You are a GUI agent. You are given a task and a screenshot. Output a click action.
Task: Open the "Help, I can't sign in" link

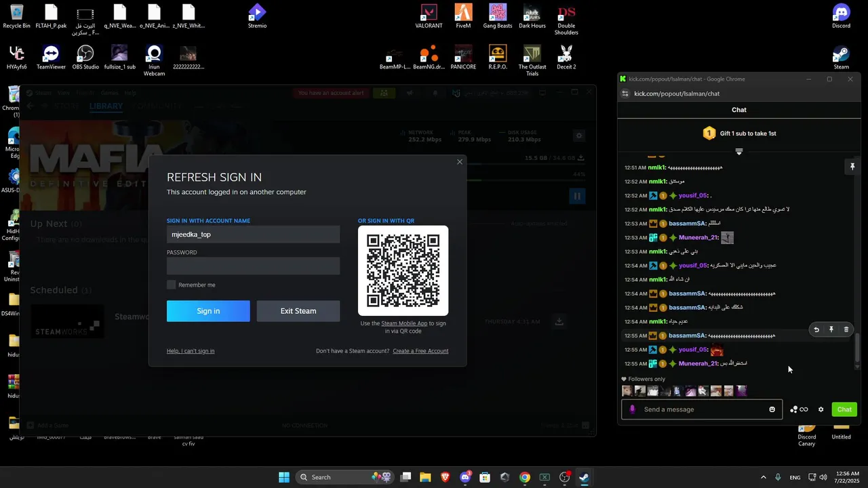(x=191, y=351)
